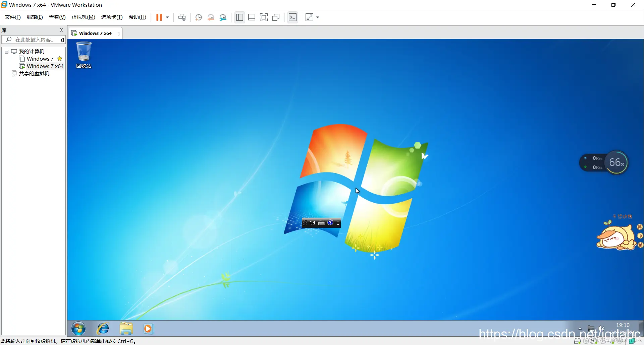
Task: Toggle the console view button
Action: click(x=292, y=17)
